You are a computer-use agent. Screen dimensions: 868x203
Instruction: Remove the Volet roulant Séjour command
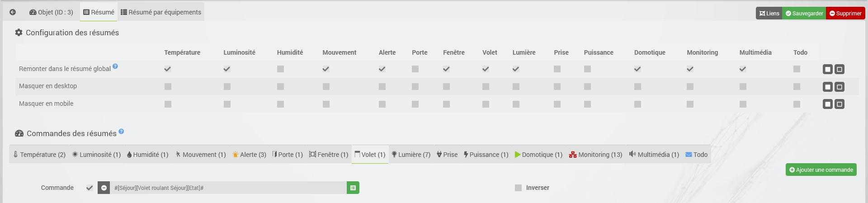(x=104, y=188)
